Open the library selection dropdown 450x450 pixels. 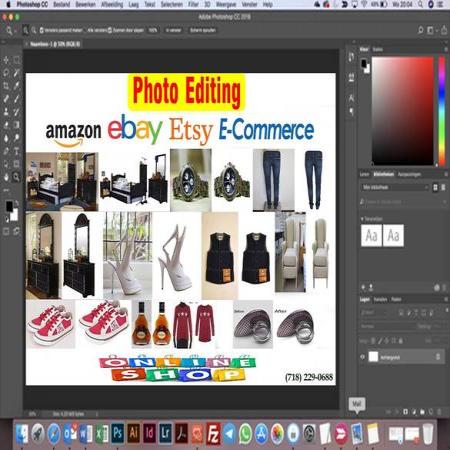[x=395, y=188]
